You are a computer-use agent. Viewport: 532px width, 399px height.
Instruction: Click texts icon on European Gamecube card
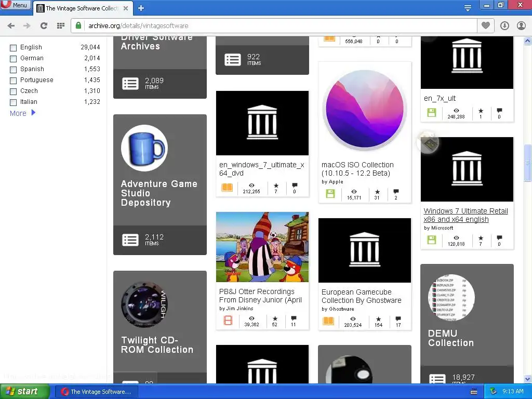click(328, 321)
